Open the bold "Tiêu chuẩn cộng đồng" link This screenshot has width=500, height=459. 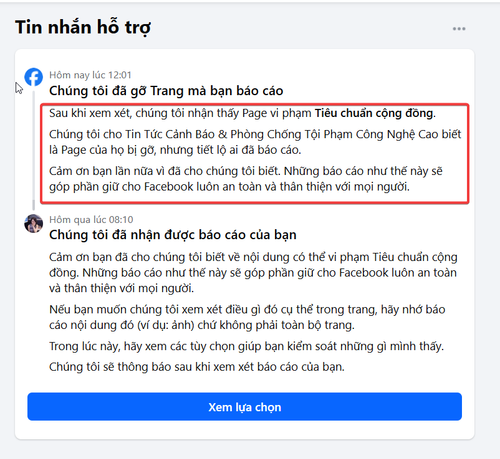[x=374, y=113]
